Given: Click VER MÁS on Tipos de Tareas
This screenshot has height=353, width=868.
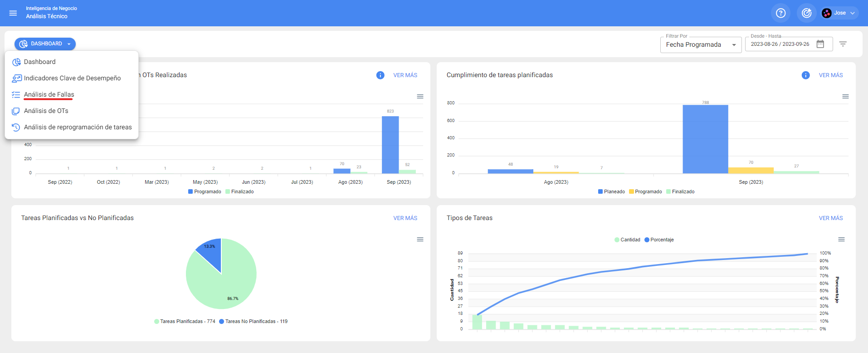Looking at the screenshot, I should (x=830, y=218).
